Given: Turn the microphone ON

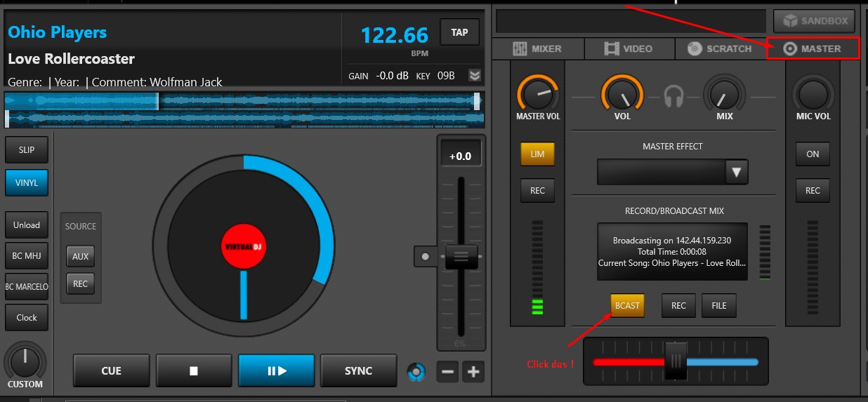Looking at the screenshot, I should (813, 154).
